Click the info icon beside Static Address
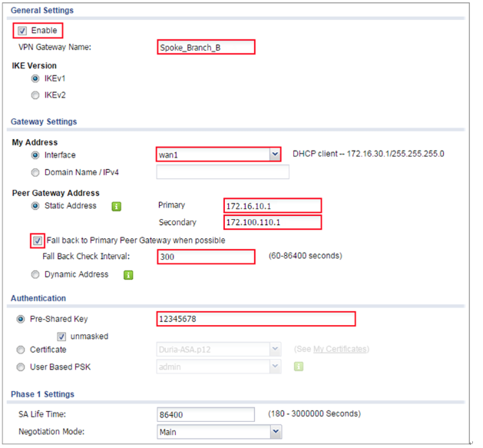483x448 pixels. pos(117,206)
